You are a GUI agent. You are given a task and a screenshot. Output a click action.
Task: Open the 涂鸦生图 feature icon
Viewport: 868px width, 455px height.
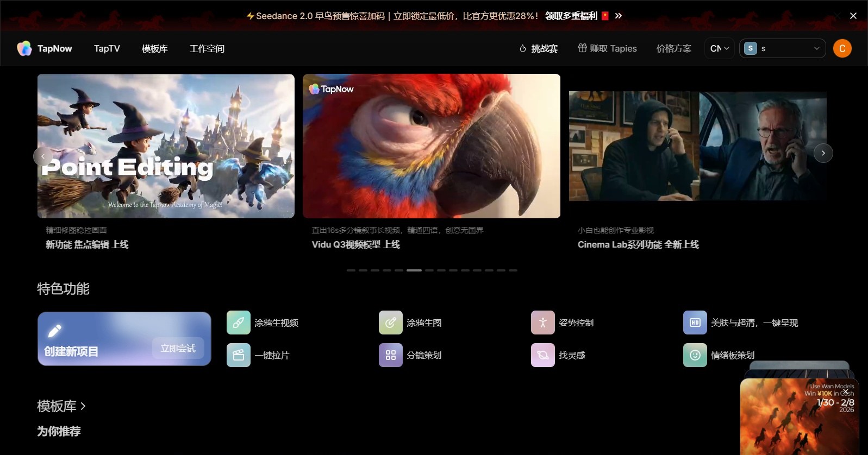(391, 323)
